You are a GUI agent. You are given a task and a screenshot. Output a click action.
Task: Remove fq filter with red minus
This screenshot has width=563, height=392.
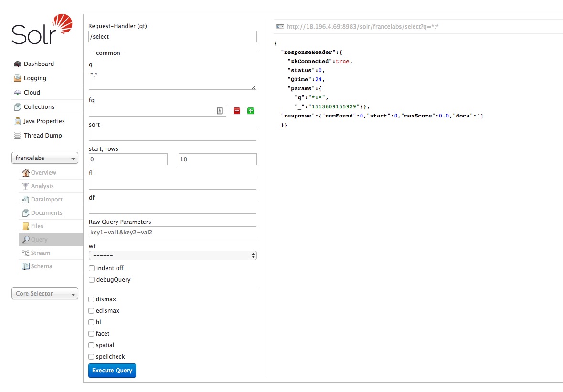237,111
